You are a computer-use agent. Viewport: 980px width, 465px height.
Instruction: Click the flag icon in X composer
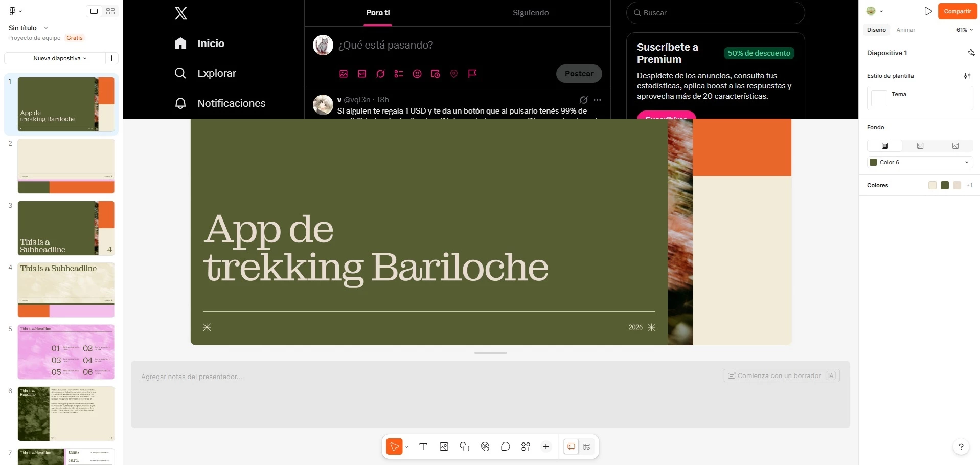(472, 74)
